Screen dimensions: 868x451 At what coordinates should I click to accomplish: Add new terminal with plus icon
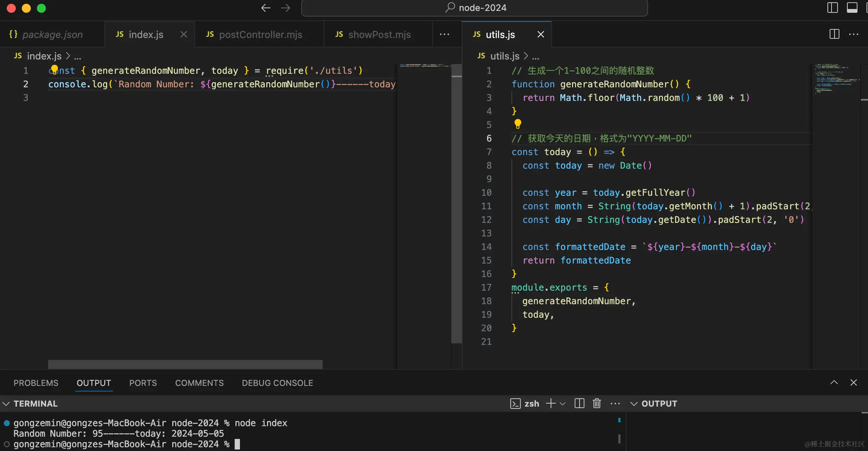[551, 404]
